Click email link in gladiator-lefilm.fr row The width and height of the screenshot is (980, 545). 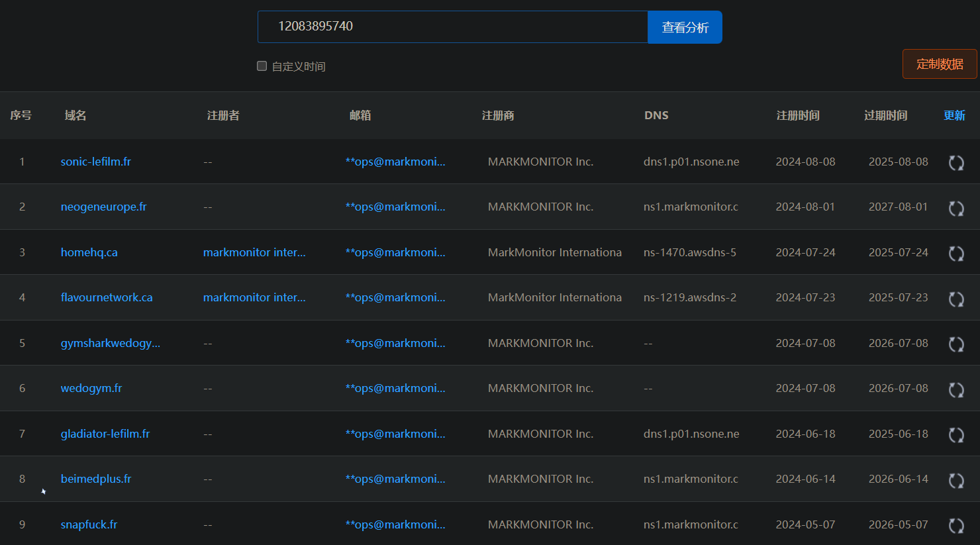395,434
